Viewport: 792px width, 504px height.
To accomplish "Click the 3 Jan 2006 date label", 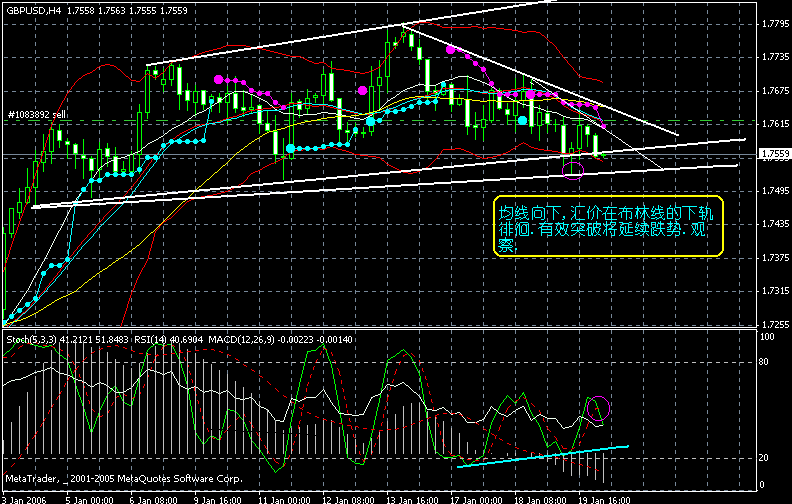I will 24,500.
